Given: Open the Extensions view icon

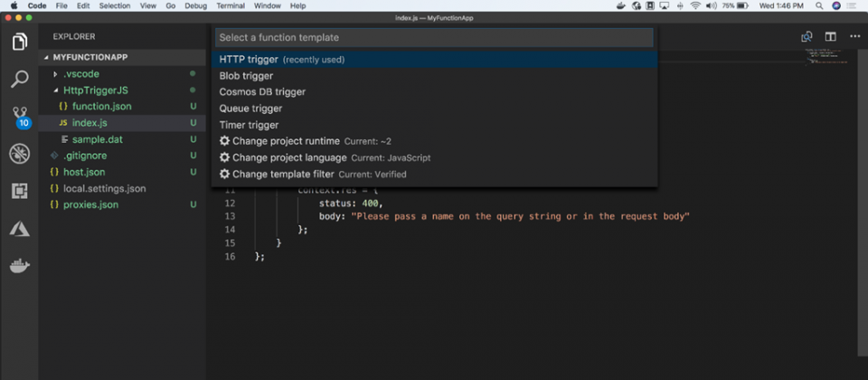Looking at the screenshot, I should pos(19,192).
